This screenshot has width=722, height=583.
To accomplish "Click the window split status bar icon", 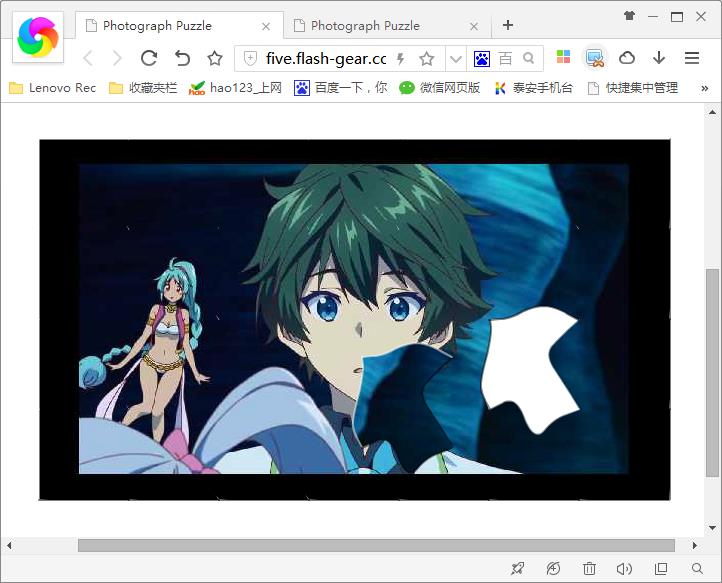I will 661,569.
